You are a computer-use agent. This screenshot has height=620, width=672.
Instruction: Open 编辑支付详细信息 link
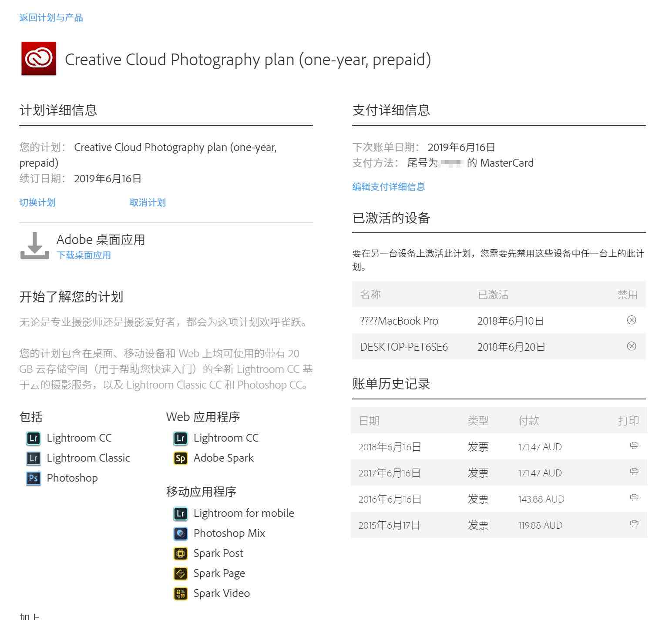point(388,187)
